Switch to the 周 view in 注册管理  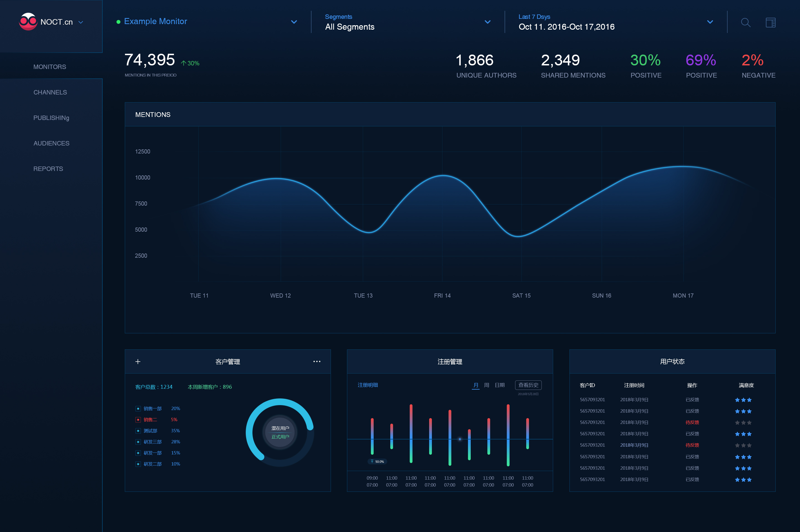(x=487, y=385)
